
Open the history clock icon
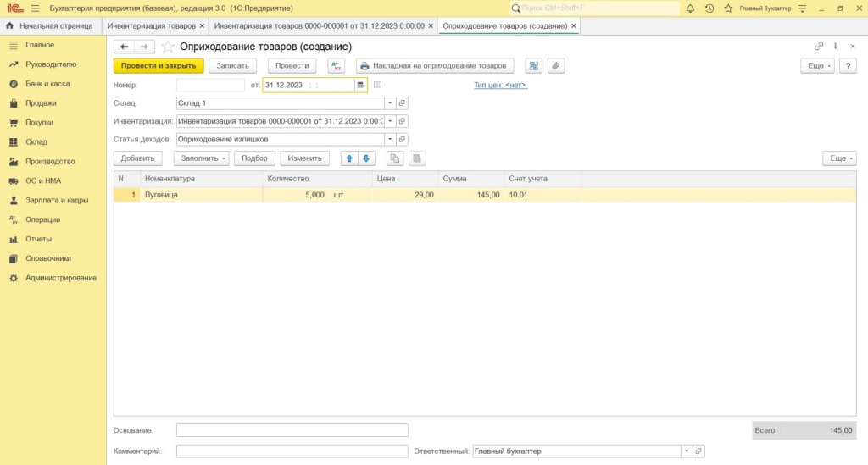pyautogui.click(x=709, y=8)
